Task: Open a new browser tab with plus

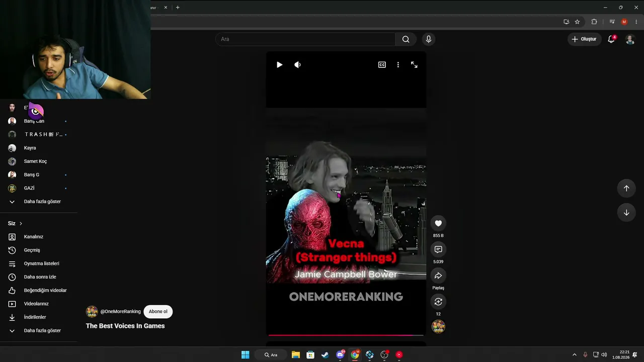Action: 178,8
